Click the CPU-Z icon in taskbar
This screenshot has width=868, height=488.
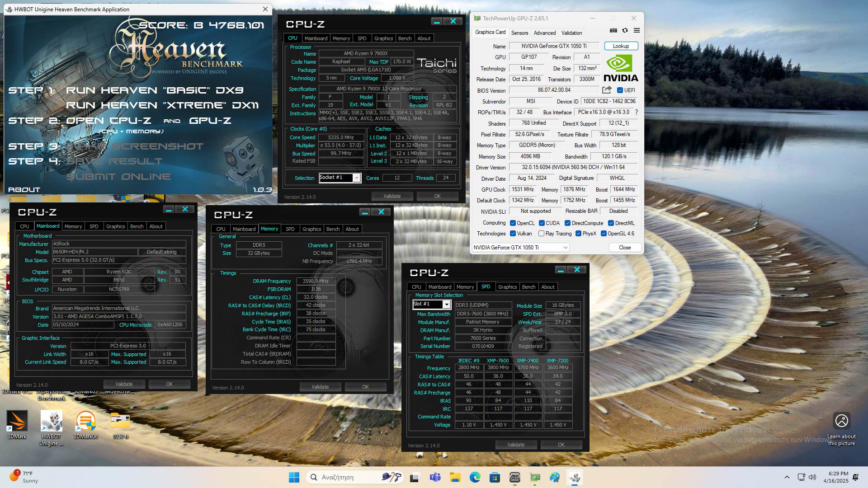[x=514, y=477]
